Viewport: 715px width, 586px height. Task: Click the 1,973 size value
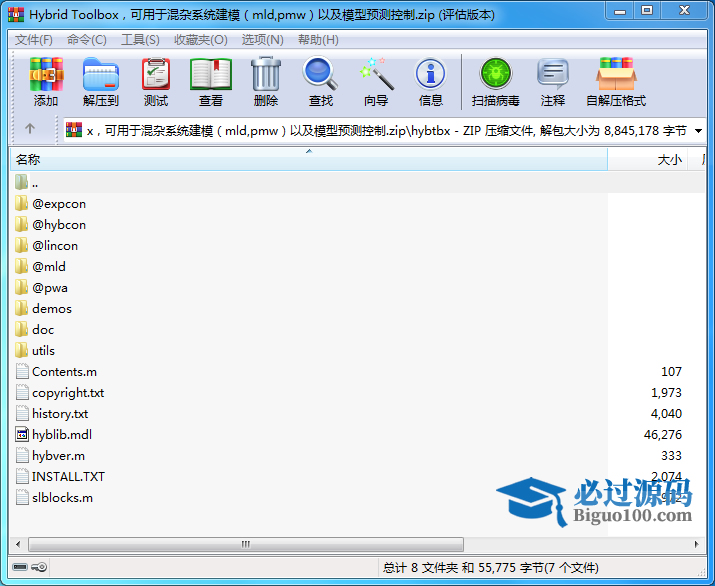coord(666,393)
